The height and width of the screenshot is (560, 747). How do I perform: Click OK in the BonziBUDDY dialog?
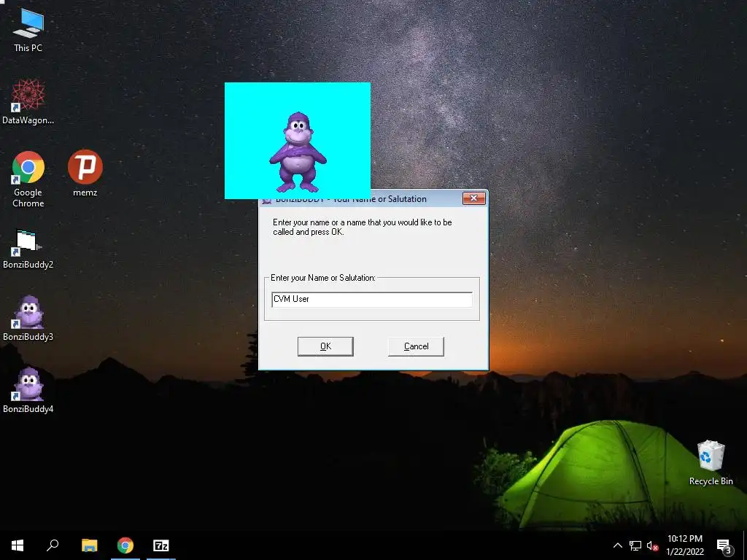(x=325, y=346)
